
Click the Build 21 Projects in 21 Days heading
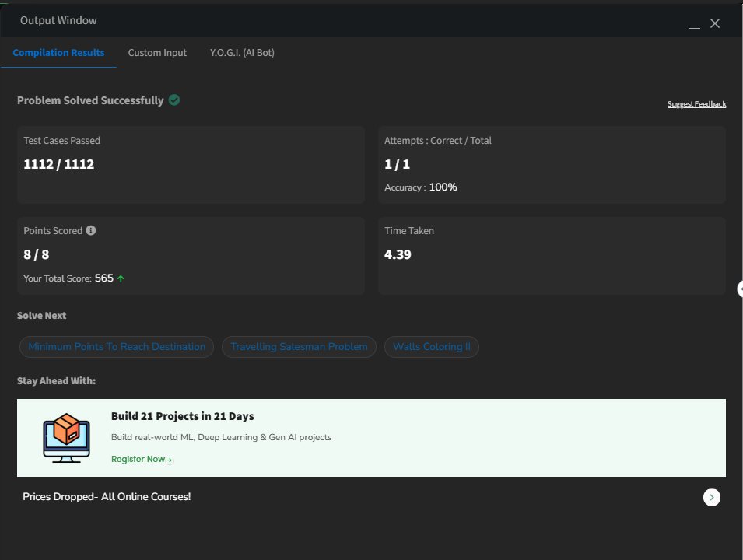tap(183, 416)
